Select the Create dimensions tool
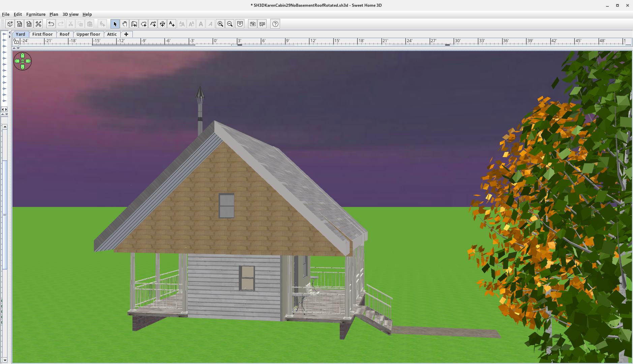This screenshot has width=633, height=364. tap(162, 24)
